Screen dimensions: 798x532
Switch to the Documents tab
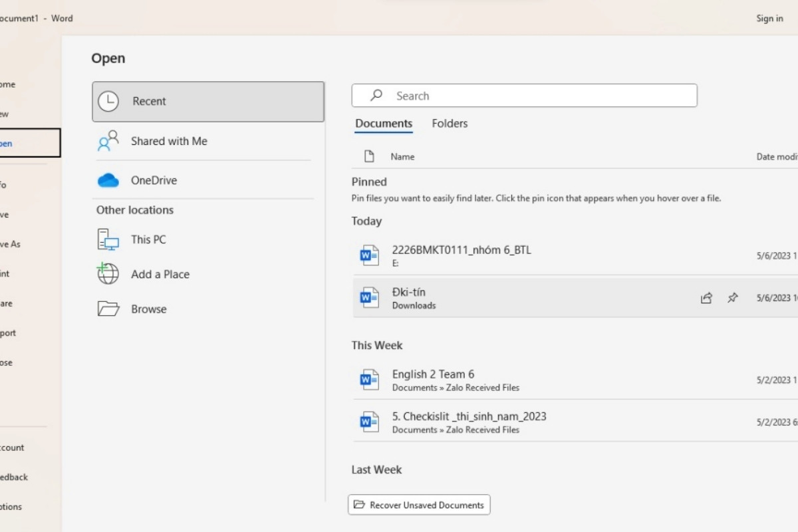click(x=384, y=124)
